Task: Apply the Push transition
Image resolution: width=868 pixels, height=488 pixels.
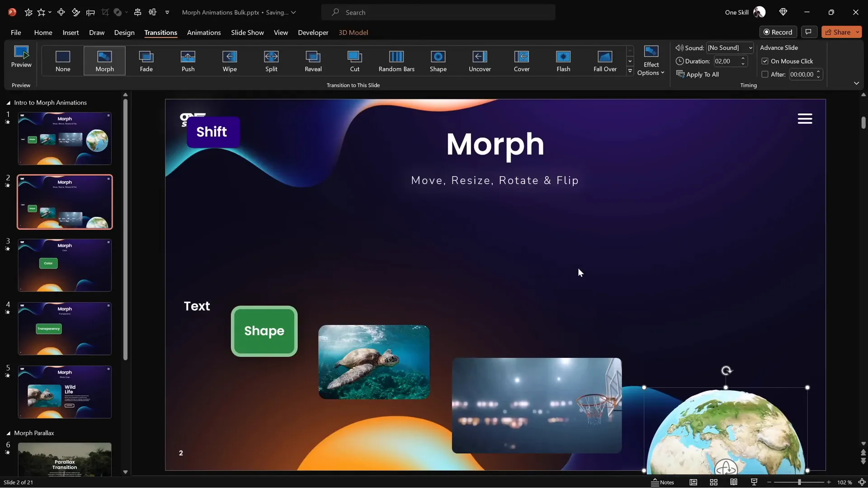Action: [188, 61]
